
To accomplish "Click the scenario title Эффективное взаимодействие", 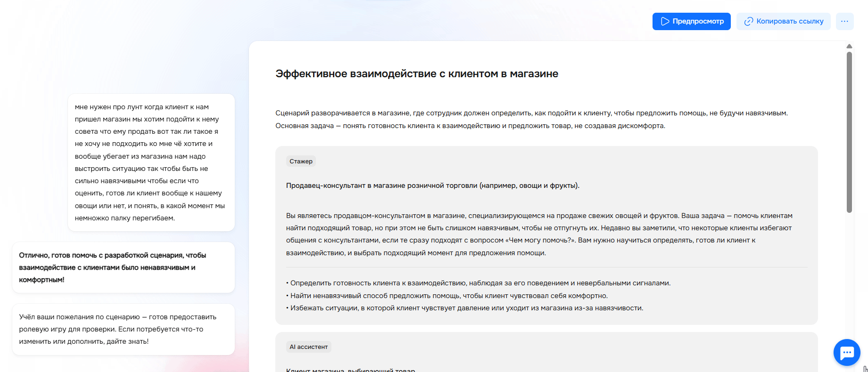I will coord(416,74).
